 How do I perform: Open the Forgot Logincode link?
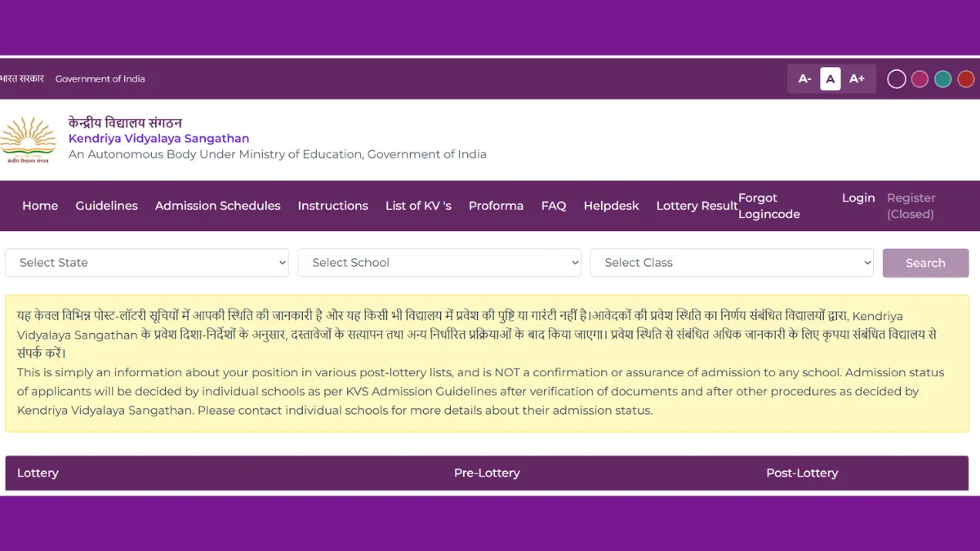(768, 206)
